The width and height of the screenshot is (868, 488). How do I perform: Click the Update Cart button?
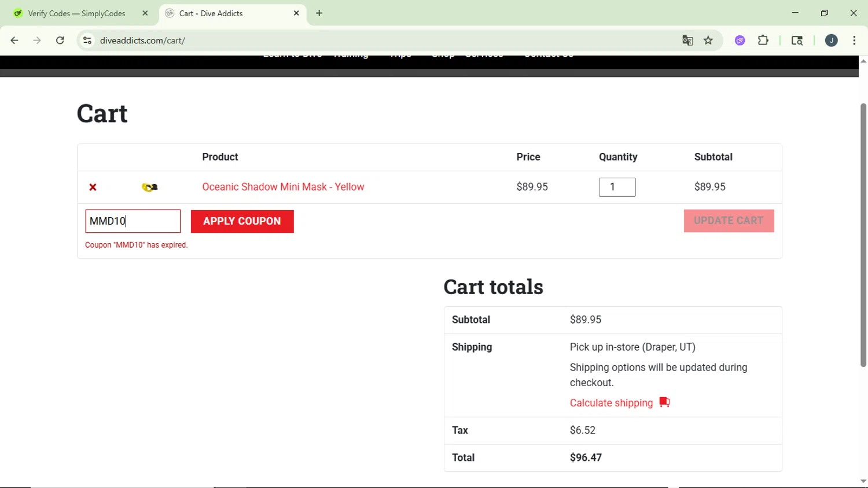click(x=729, y=221)
